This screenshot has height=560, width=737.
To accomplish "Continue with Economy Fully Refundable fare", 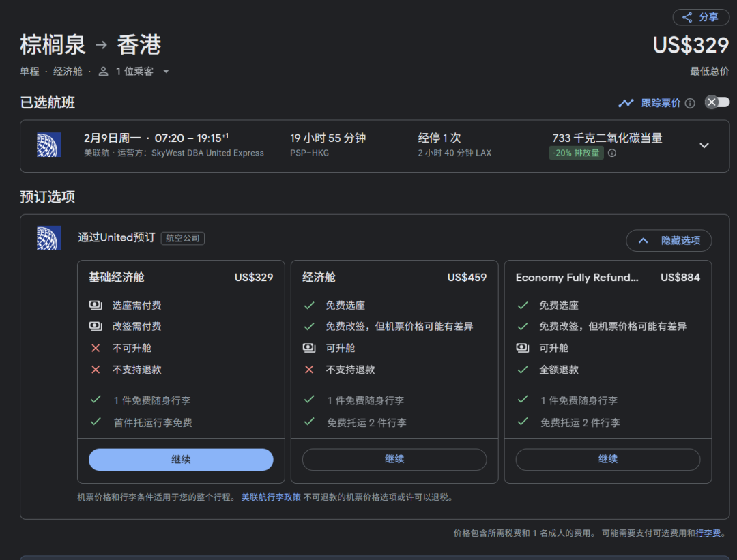I will [x=607, y=459].
